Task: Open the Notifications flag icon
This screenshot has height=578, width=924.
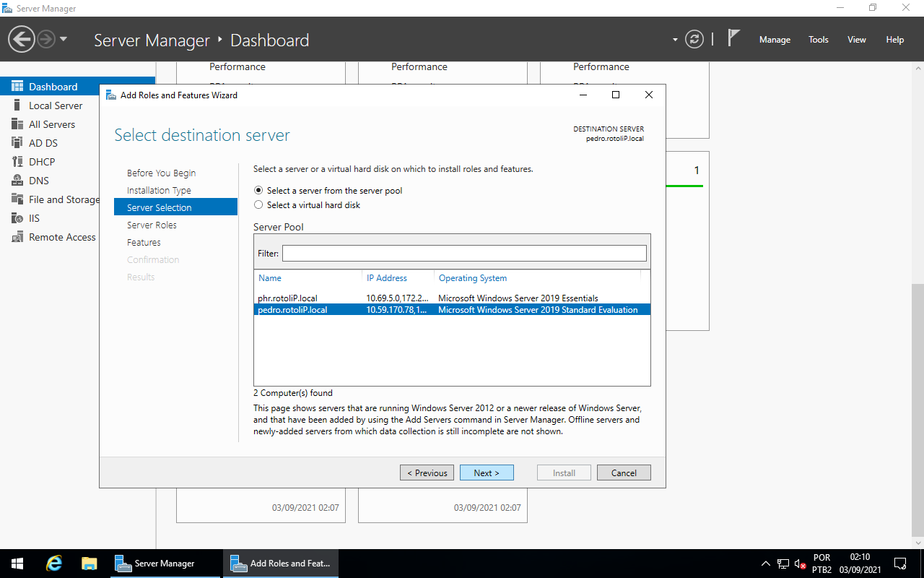Action: point(733,38)
